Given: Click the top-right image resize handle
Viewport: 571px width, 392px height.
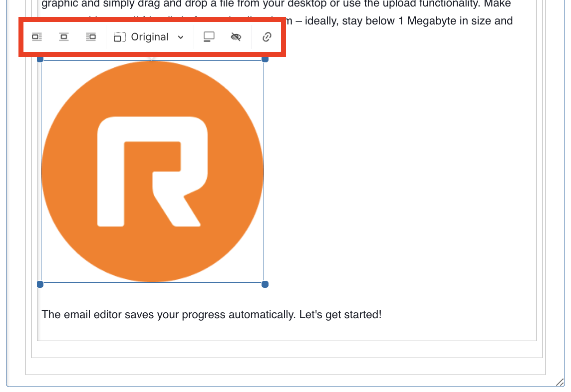Looking at the screenshot, I should (x=265, y=59).
